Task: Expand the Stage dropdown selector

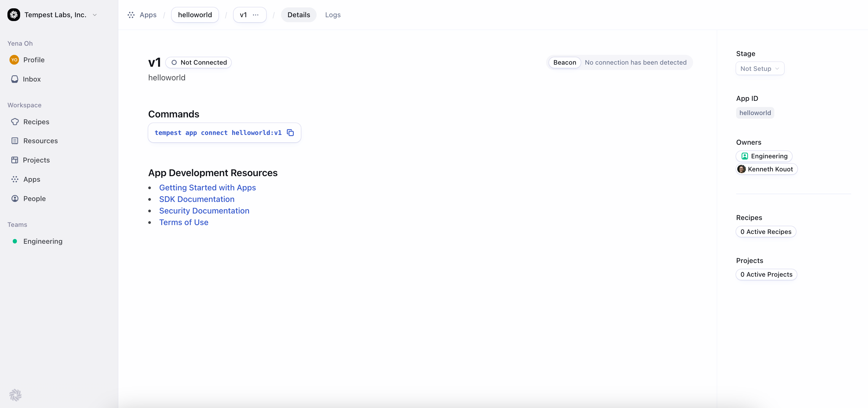Action: 760,68
